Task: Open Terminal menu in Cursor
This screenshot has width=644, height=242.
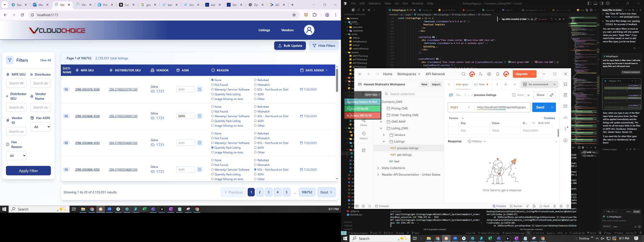Action: pos(417,3)
